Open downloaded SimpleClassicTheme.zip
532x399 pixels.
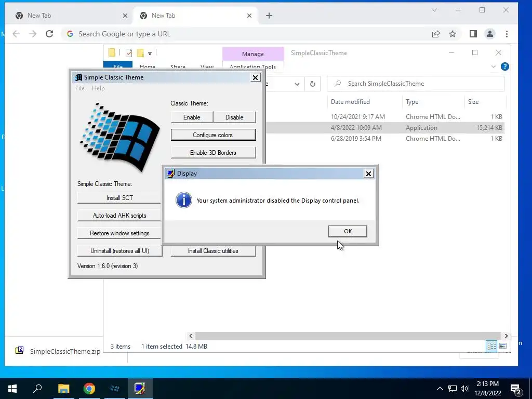pos(58,351)
